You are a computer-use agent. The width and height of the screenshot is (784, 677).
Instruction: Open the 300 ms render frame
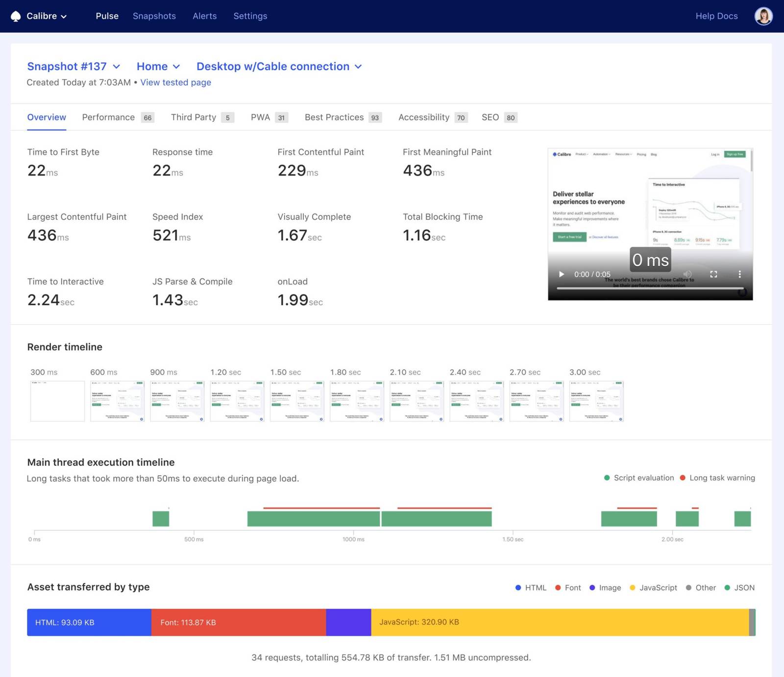coord(57,401)
